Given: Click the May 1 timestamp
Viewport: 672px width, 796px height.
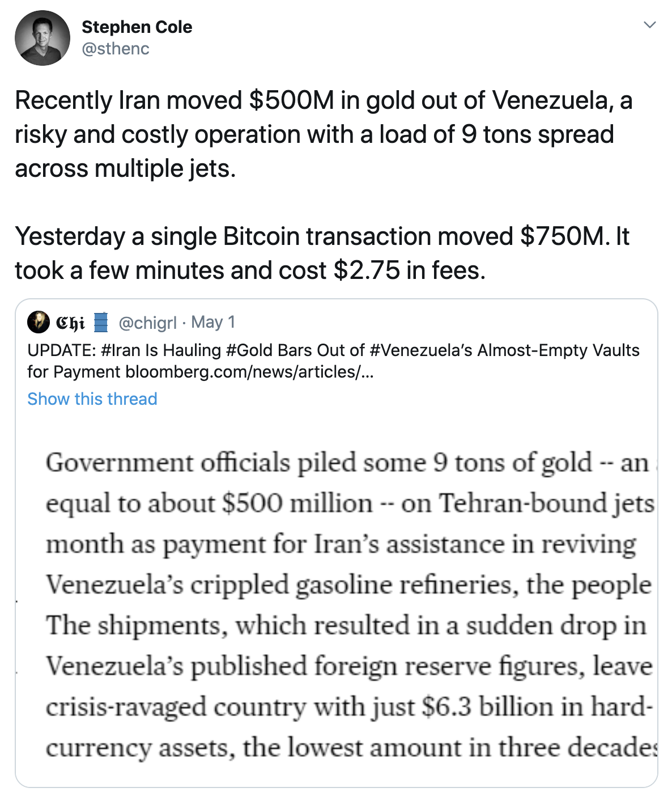Looking at the screenshot, I should pos(213,322).
